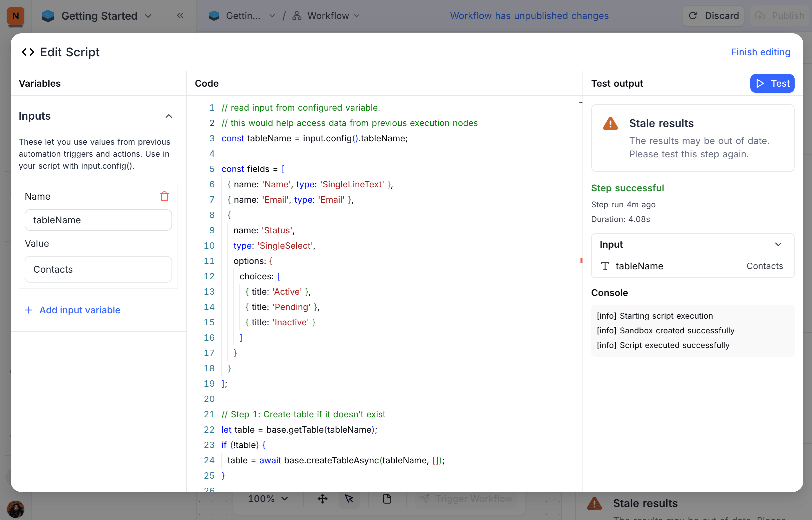This screenshot has height=520, width=812.
Task: Click Add input variable
Action: (72, 310)
